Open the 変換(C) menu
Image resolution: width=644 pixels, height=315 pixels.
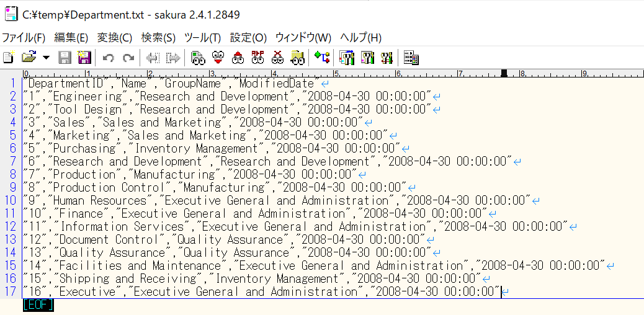pyautogui.click(x=115, y=38)
